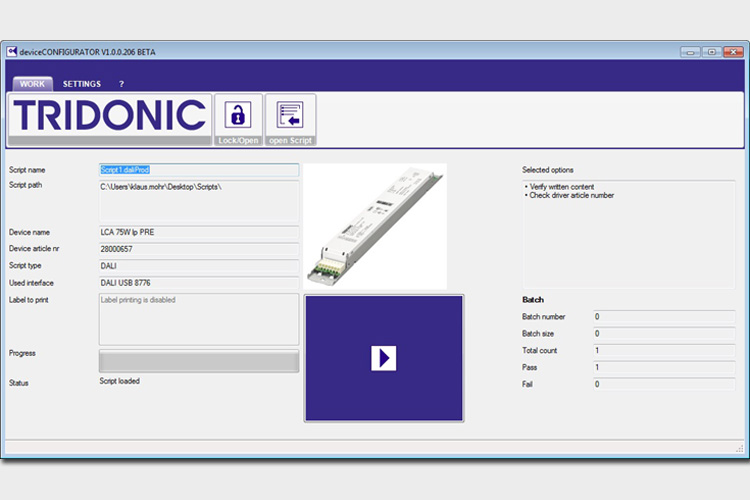750x500 pixels.
Task: Close the deviceCONFIGURATOR window
Action: click(x=733, y=52)
